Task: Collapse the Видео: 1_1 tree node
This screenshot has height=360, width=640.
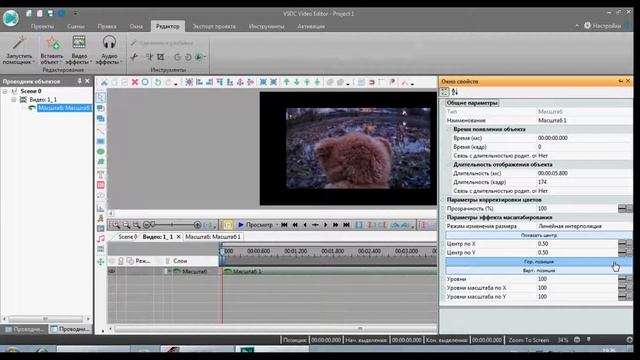Action: coord(13,100)
